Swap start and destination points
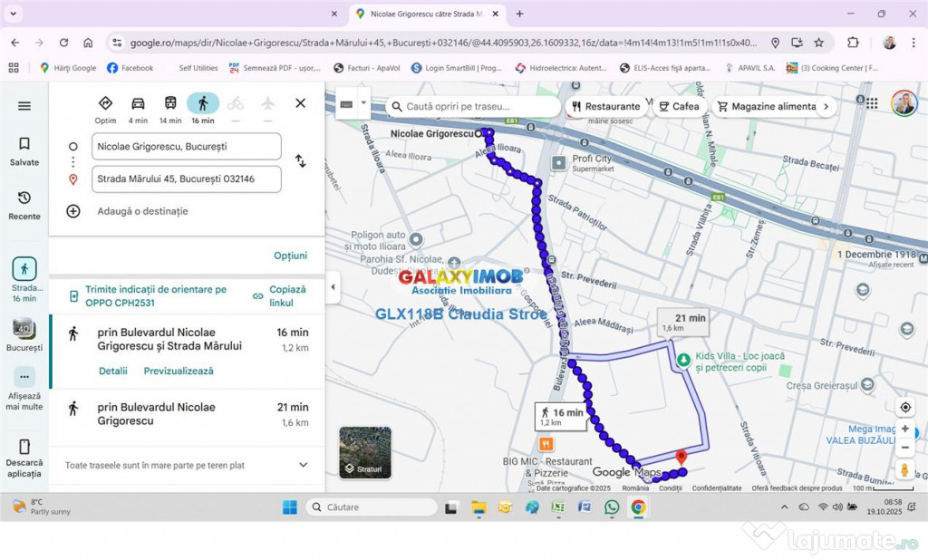Screen dimensions: 928x560 point(300,161)
